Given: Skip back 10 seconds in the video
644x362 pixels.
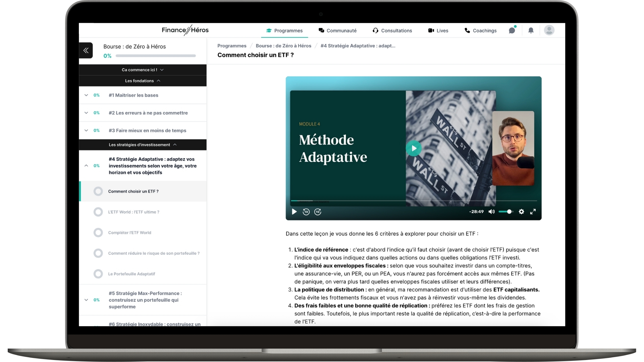Looking at the screenshot, I should (306, 212).
